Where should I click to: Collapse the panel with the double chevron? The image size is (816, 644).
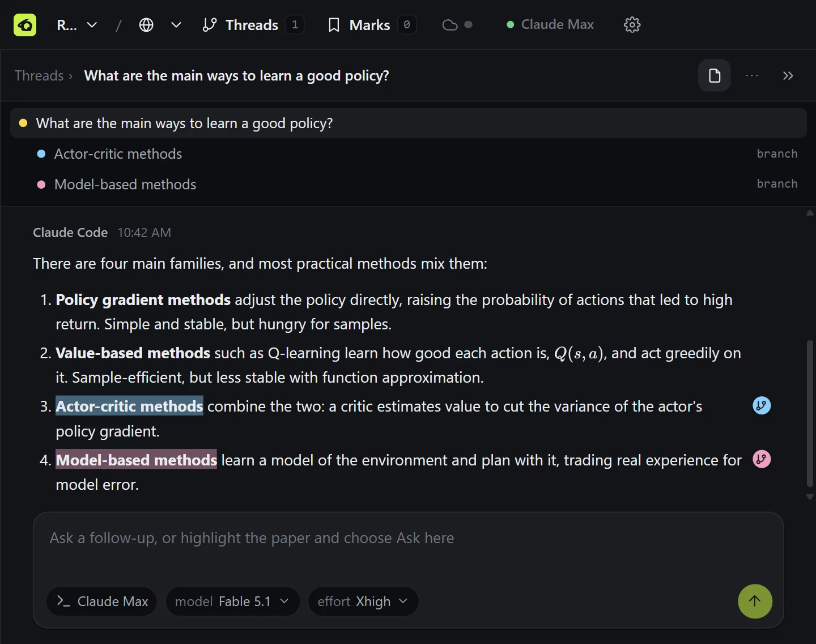click(x=788, y=75)
